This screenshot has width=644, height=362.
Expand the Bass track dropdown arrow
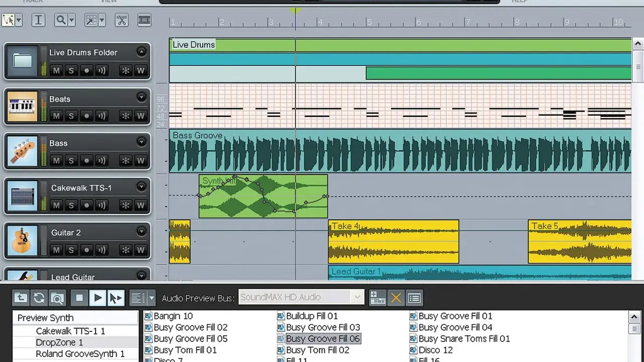141,142
